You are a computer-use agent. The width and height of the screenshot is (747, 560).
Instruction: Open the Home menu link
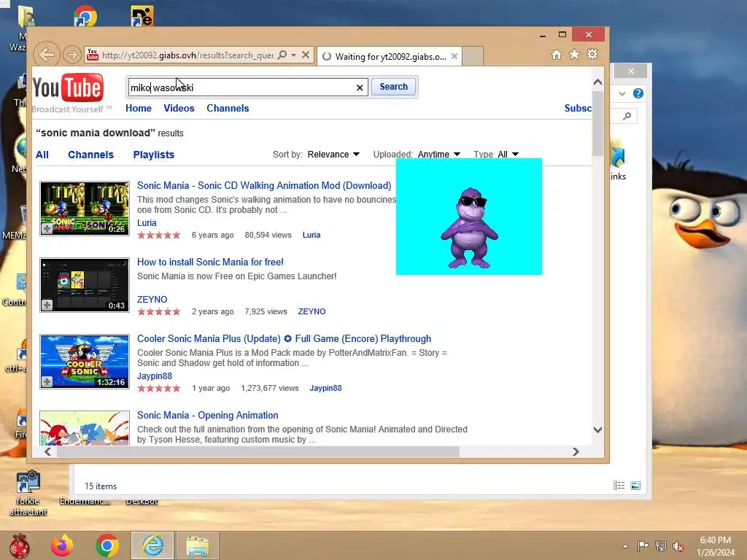coord(139,108)
